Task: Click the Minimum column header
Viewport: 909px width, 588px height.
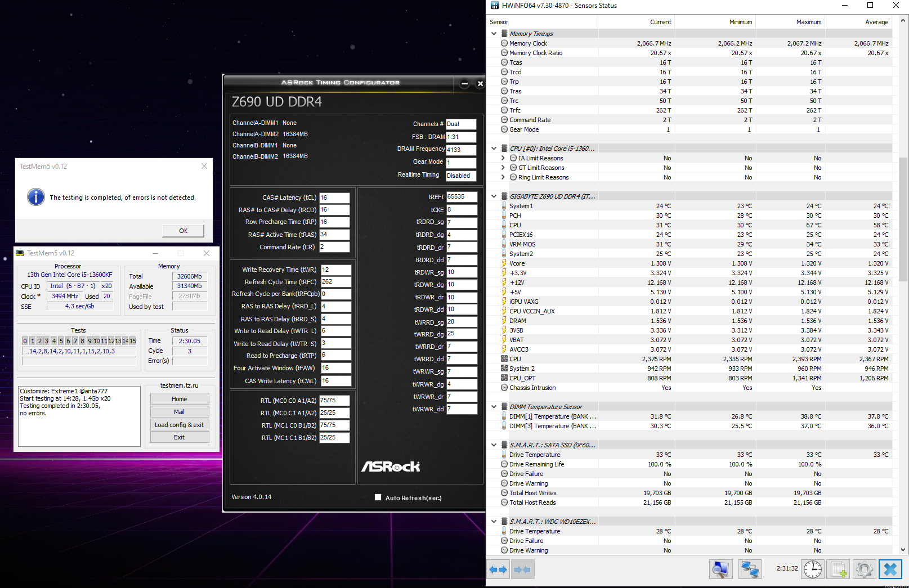Action: tap(715, 22)
